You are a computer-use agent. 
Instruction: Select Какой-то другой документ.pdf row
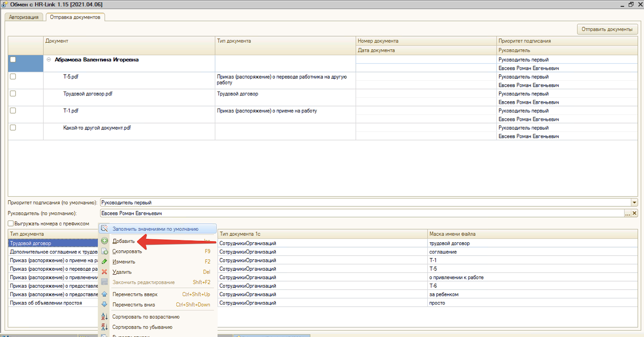(129, 132)
